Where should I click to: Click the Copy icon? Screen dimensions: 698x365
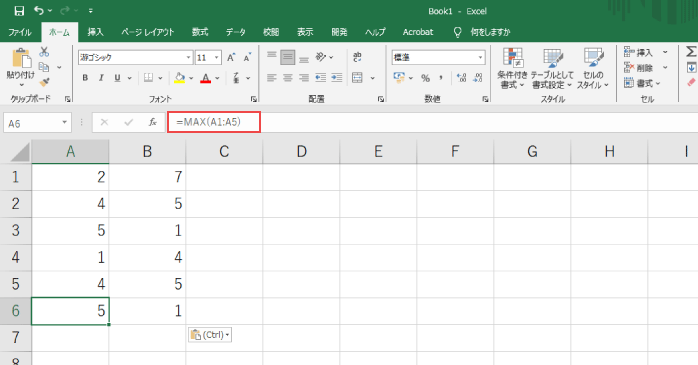44,67
